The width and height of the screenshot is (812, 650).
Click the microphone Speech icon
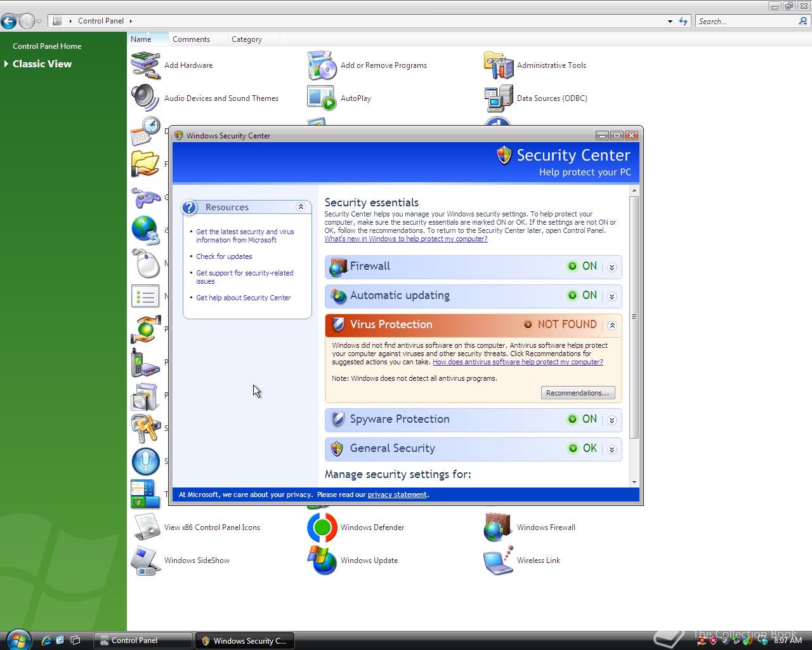[x=145, y=461]
